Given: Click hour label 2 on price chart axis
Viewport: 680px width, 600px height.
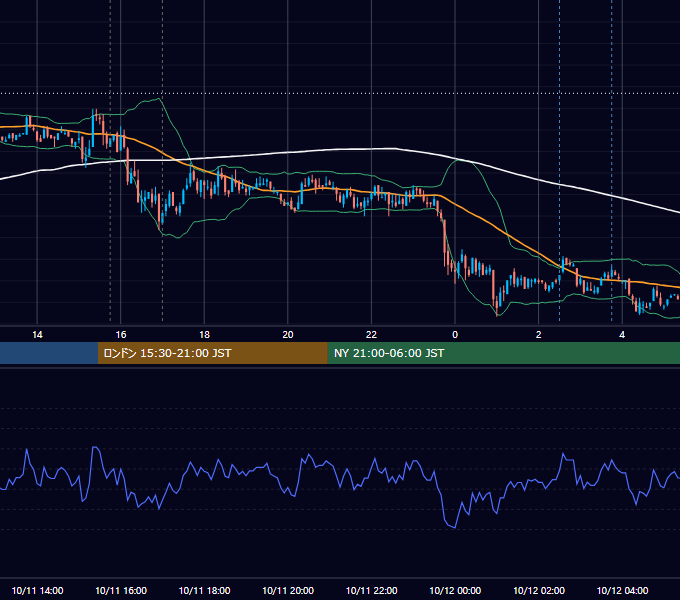Looking at the screenshot, I should point(539,335).
